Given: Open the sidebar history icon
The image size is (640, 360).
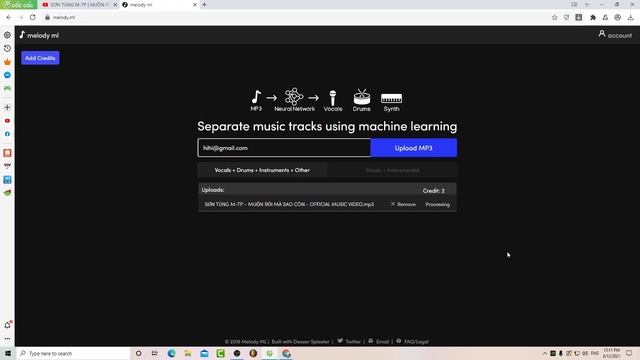Looking at the screenshot, I should [7, 48].
